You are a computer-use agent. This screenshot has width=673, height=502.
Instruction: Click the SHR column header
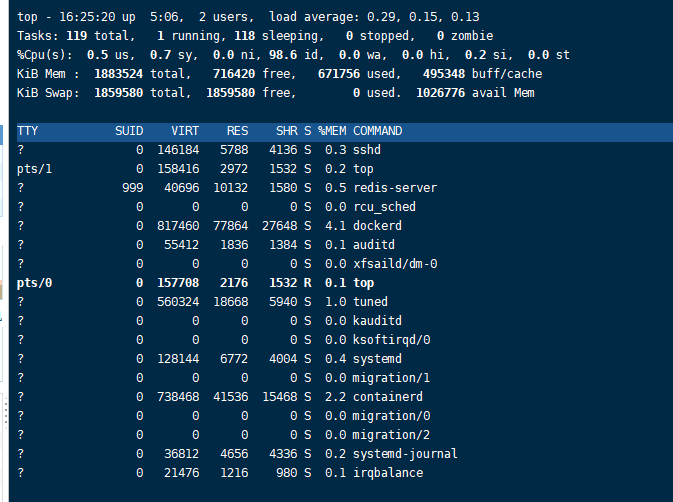[x=287, y=131]
